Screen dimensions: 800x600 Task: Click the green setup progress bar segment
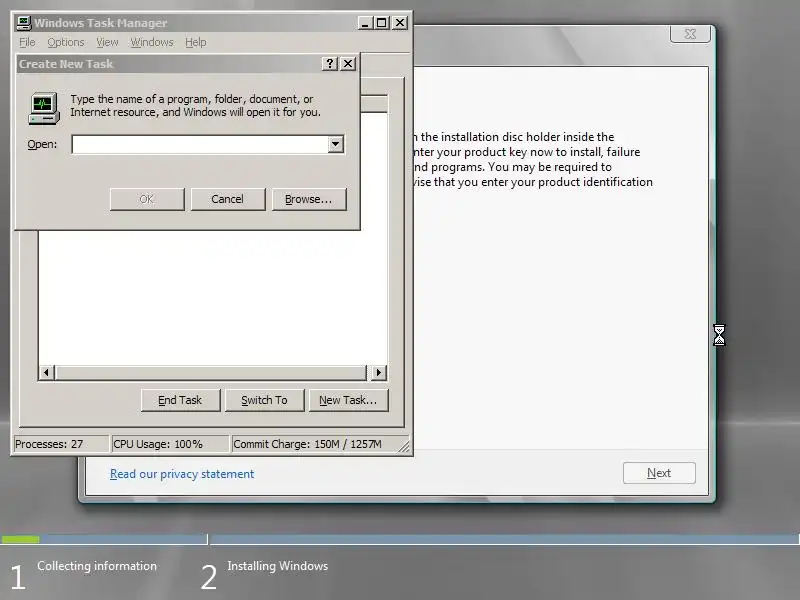pyautogui.click(x=20, y=539)
